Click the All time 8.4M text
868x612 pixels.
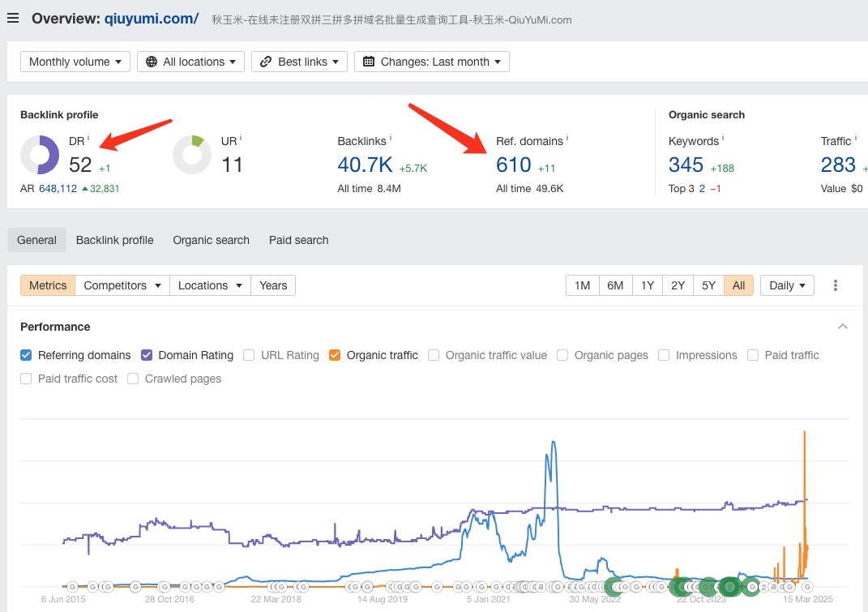click(x=370, y=188)
